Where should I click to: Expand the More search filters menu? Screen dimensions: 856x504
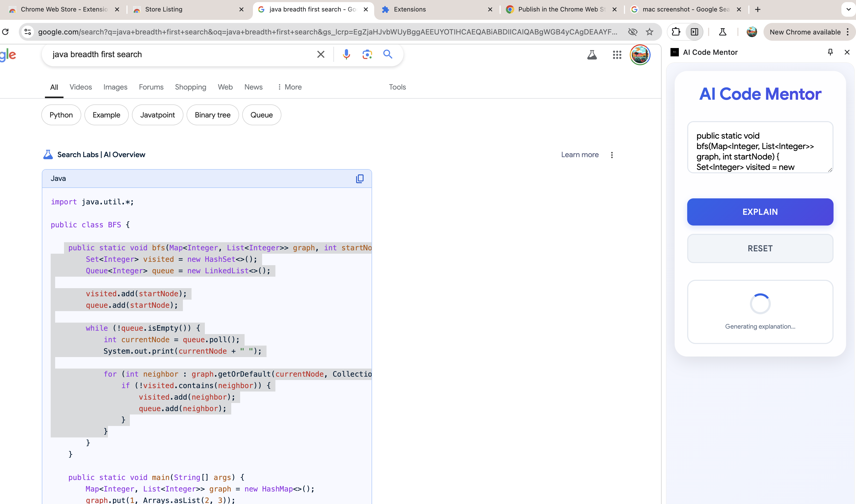coord(289,87)
